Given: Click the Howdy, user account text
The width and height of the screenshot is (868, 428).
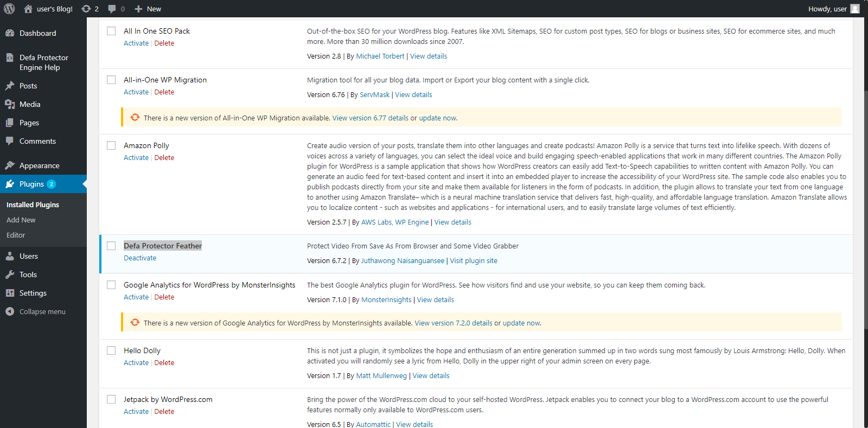Looking at the screenshot, I should click(x=827, y=9).
